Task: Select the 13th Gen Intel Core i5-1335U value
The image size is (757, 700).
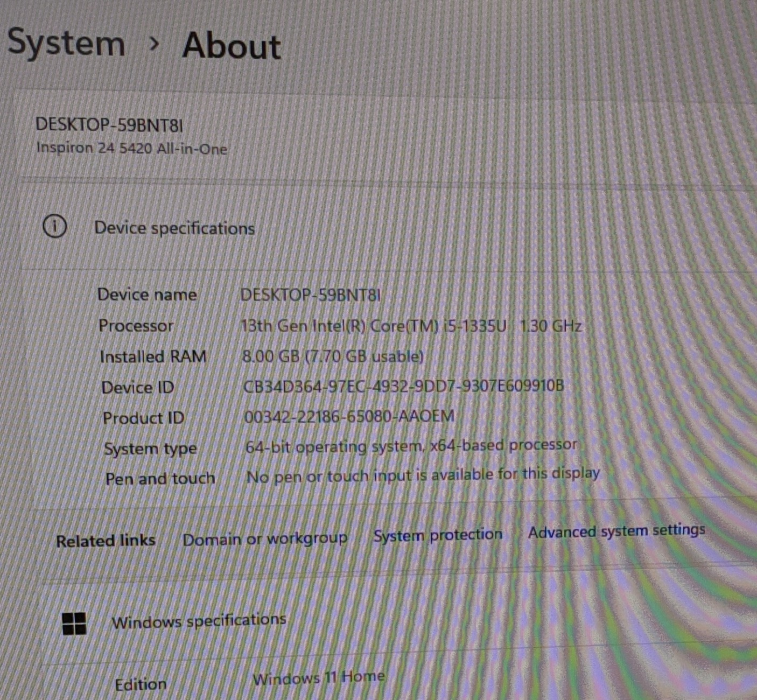Action: pyautogui.click(x=412, y=326)
